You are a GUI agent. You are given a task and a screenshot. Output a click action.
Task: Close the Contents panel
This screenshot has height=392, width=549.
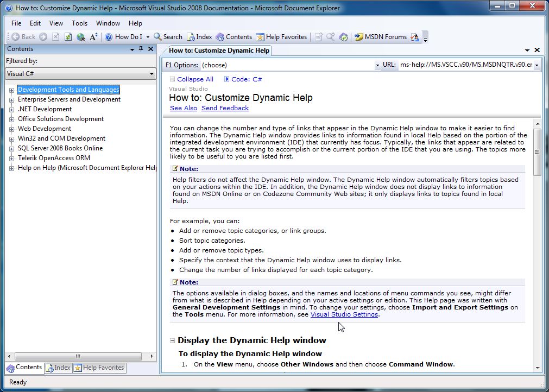(x=150, y=49)
